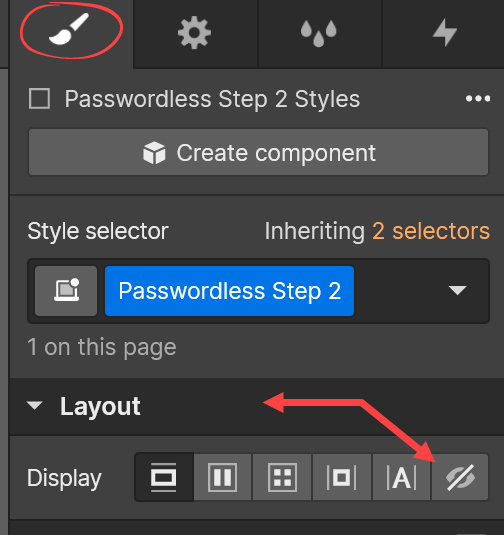Click the selector states device icon button

point(66,291)
